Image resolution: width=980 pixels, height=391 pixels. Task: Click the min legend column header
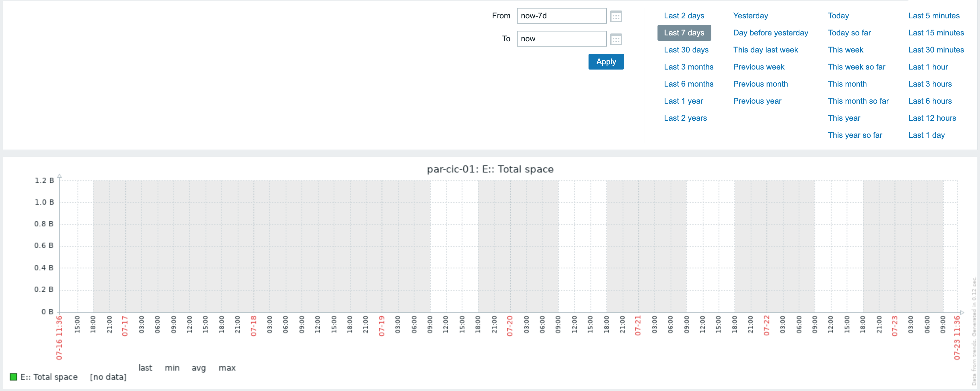pyautogui.click(x=172, y=368)
